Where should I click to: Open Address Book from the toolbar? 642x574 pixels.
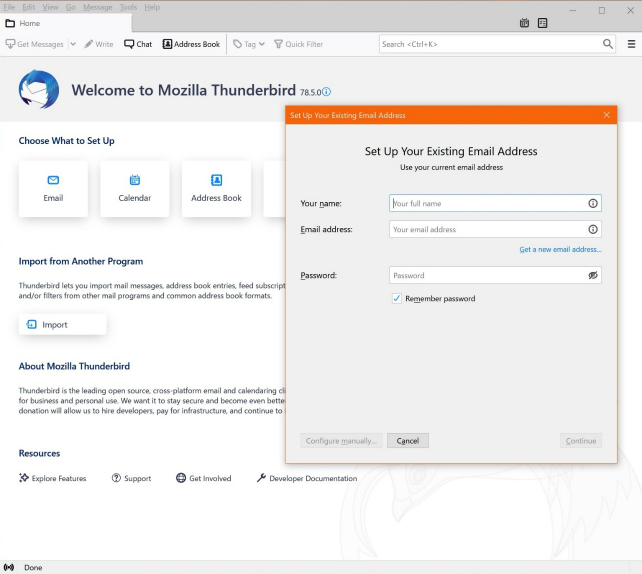pos(191,44)
